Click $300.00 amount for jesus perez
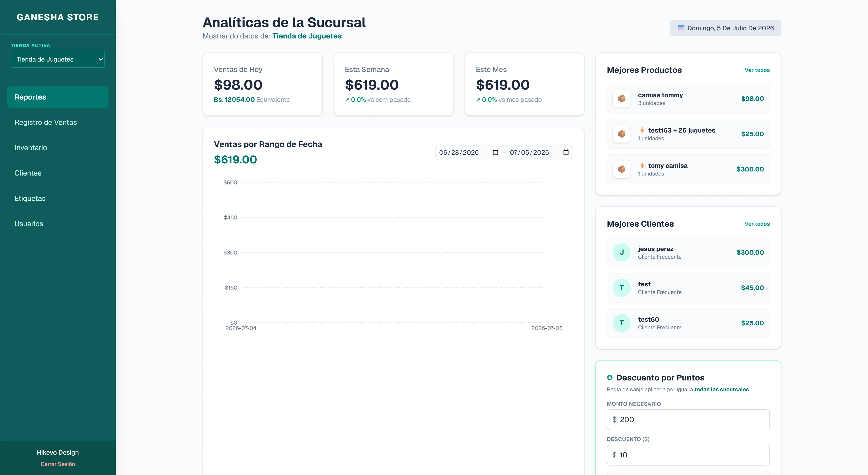The width and height of the screenshot is (868, 475). tap(750, 252)
